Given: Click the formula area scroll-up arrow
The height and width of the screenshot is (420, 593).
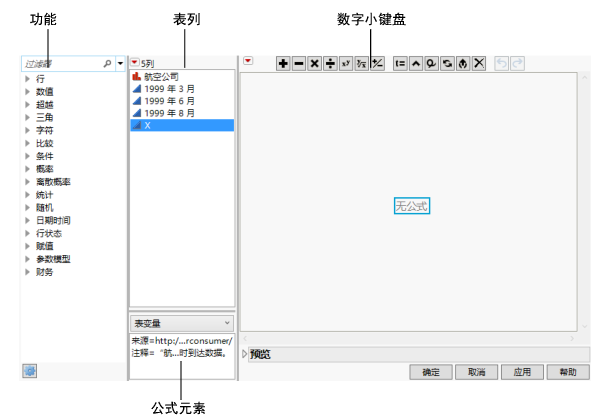Looking at the screenshot, I should 584,77.
